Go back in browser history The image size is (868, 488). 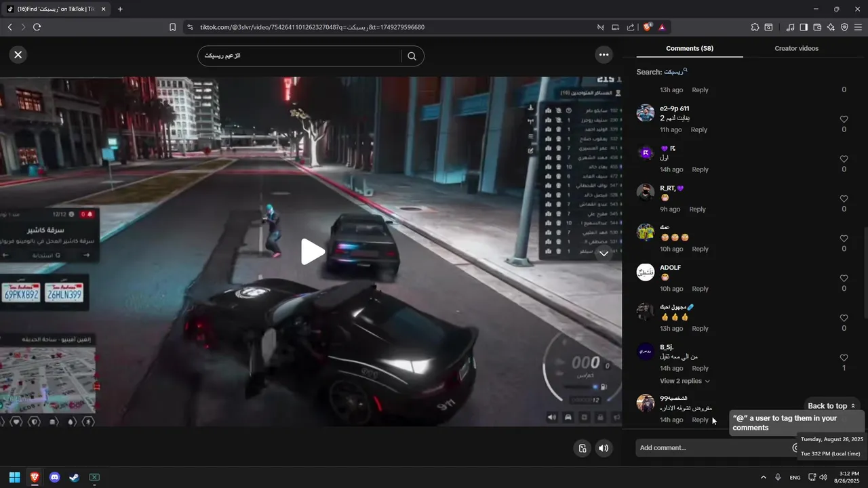tap(10, 27)
